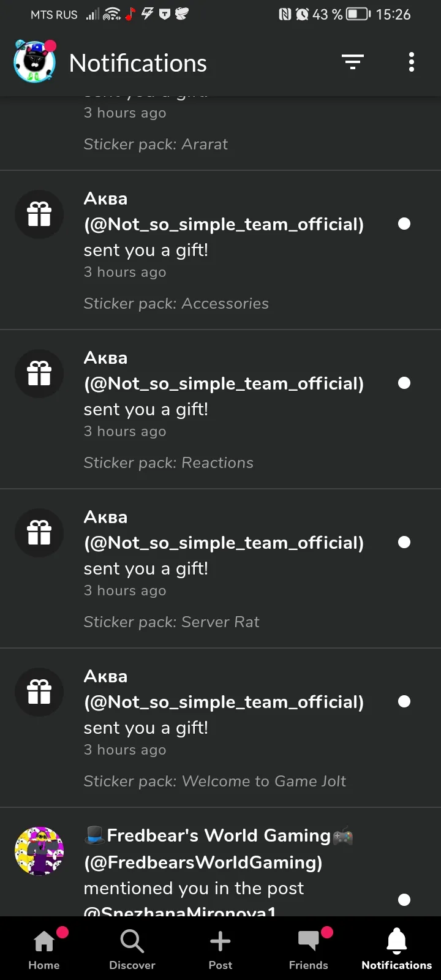Open Sticker pack: Welcome to Game Jolt text
This screenshot has height=980, width=441.
pyautogui.click(x=214, y=781)
